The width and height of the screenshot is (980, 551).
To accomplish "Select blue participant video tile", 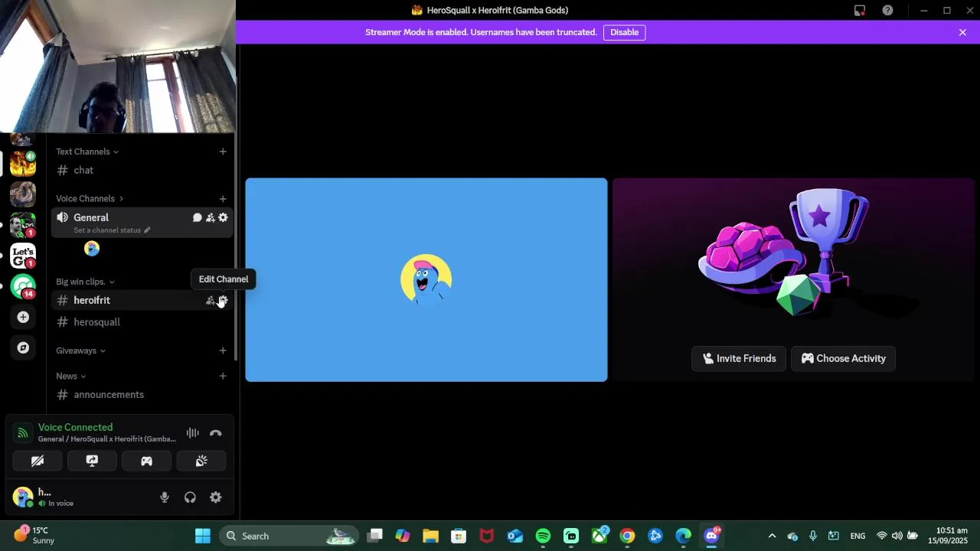I will pos(426,279).
